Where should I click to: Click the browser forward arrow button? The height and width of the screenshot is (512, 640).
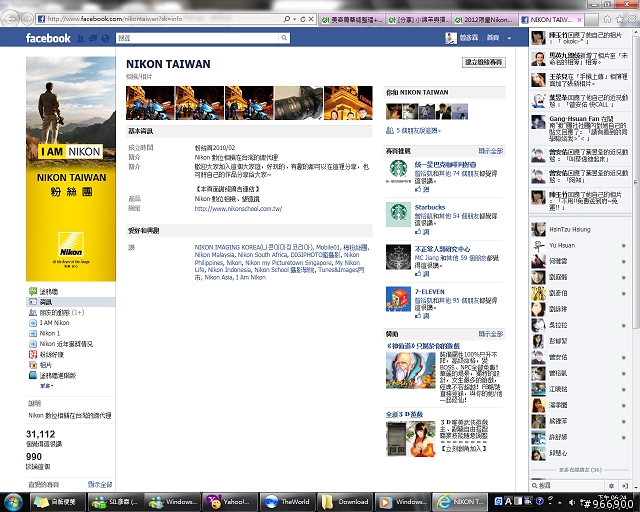[28, 19]
